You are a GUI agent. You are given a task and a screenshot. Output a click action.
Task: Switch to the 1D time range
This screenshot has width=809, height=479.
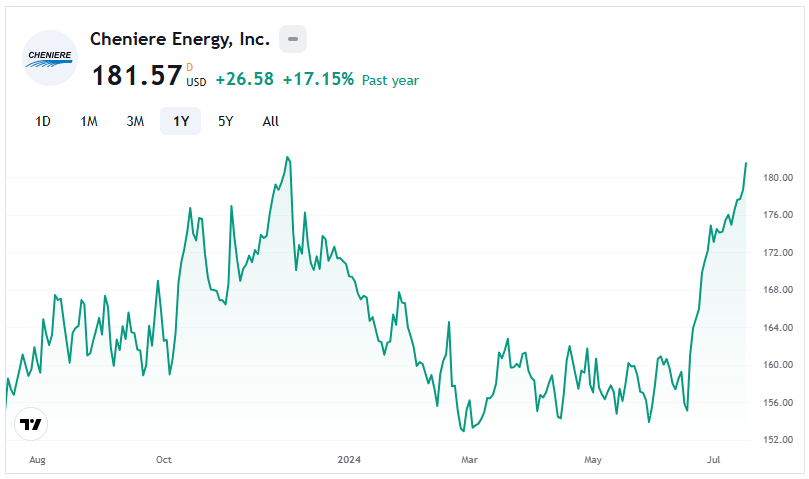[43, 121]
